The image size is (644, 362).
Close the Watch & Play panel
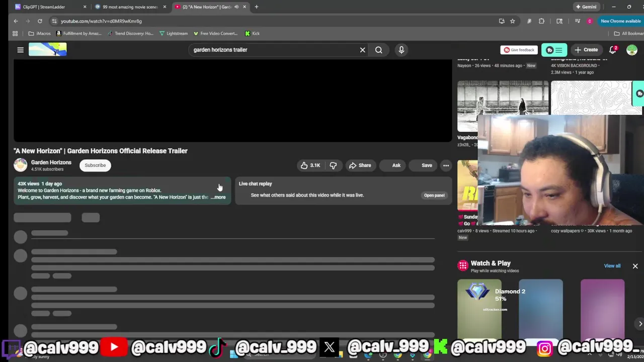(635, 266)
